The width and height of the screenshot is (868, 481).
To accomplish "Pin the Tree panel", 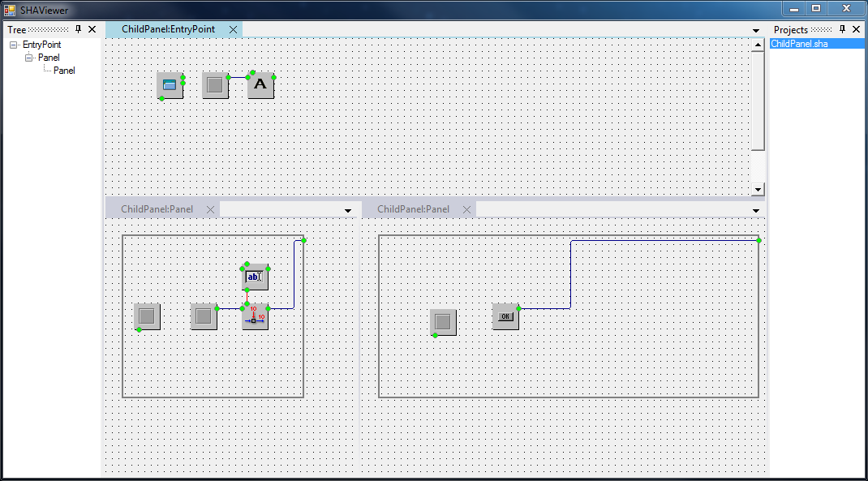I will (x=78, y=29).
